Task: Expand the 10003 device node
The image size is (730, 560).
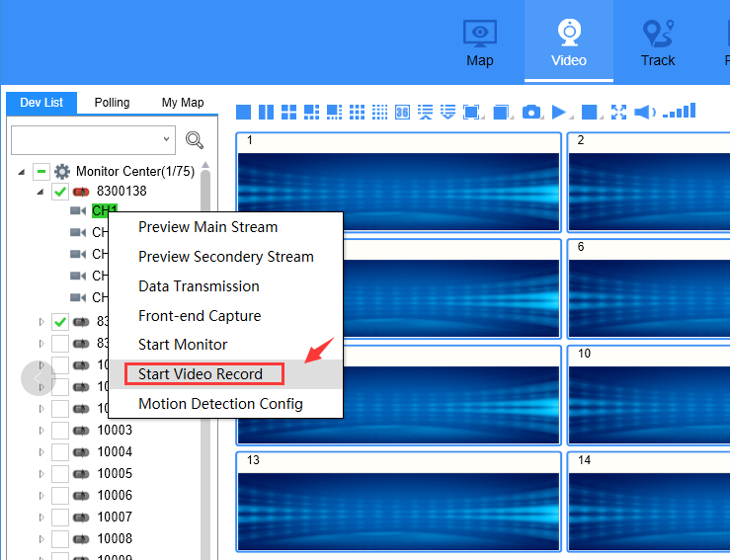Action: point(41,431)
